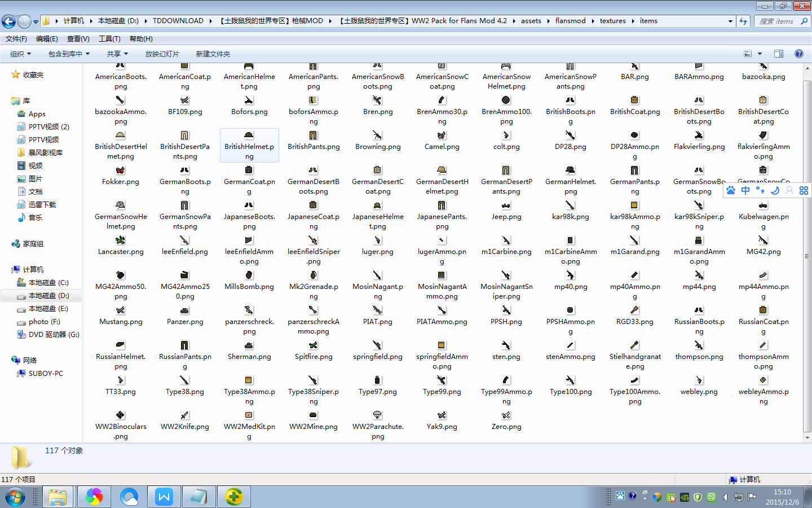Click the WW2Parachute.png file icon
This screenshot has height=508, width=812.
pos(377,415)
